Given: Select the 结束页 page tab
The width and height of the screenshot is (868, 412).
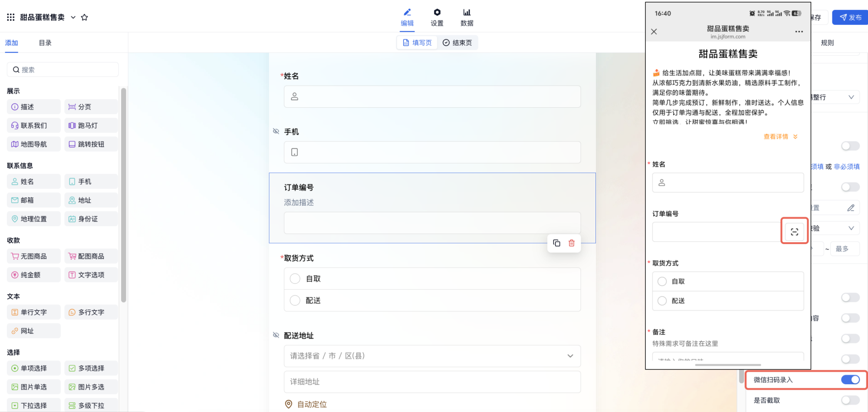Looking at the screenshot, I should [457, 43].
